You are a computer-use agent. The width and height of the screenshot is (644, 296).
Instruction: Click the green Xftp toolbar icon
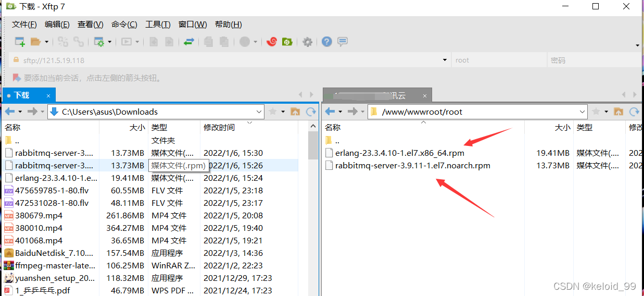pyautogui.click(x=287, y=42)
